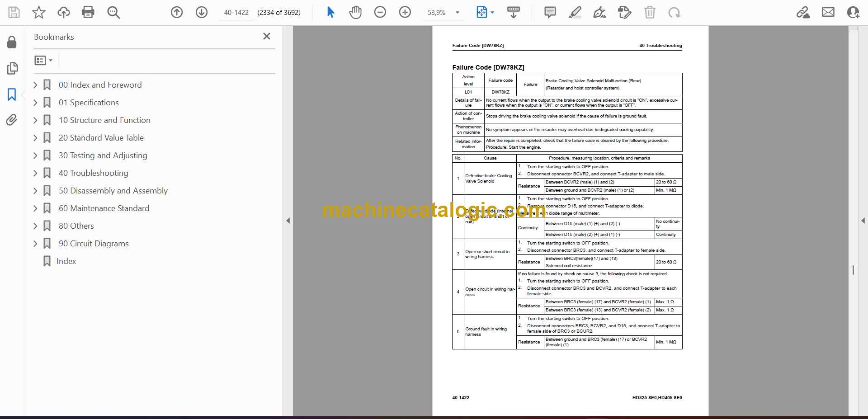
Task: Upload the file to cloud
Action: (63, 12)
